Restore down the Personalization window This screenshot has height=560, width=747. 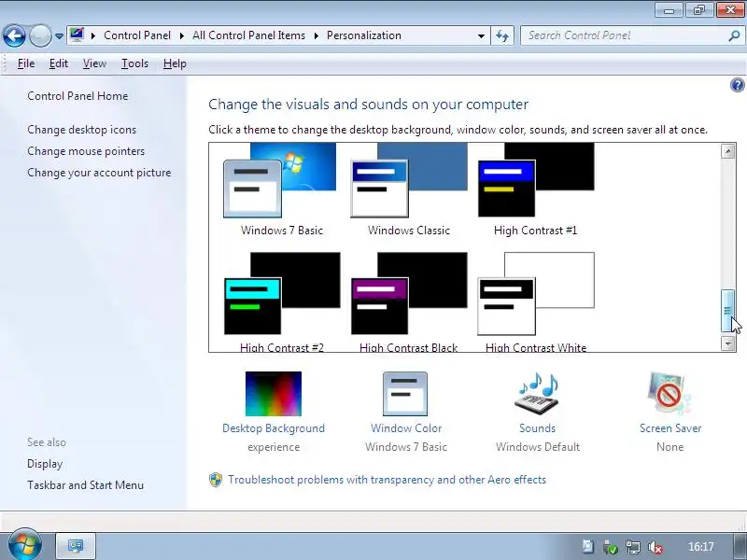point(698,10)
